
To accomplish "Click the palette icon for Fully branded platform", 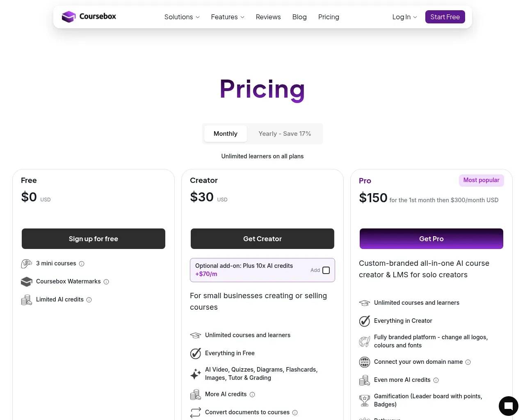I will (x=365, y=341).
